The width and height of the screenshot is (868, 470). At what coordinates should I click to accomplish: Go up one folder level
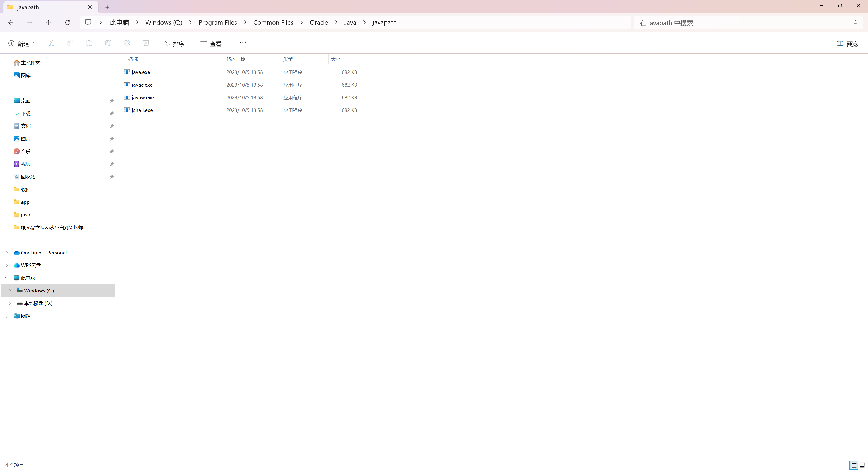[49, 23]
